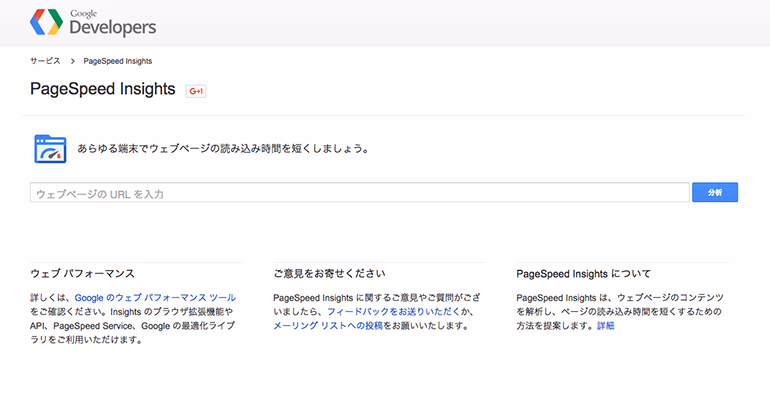Click the breadcrumb chevron separator
Viewport: 770px width, 412px height.
(72, 61)
